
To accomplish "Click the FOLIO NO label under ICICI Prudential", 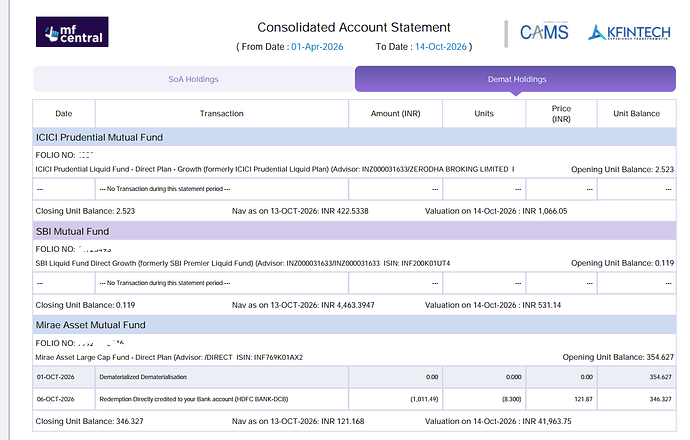I will (x=55, y=155).
